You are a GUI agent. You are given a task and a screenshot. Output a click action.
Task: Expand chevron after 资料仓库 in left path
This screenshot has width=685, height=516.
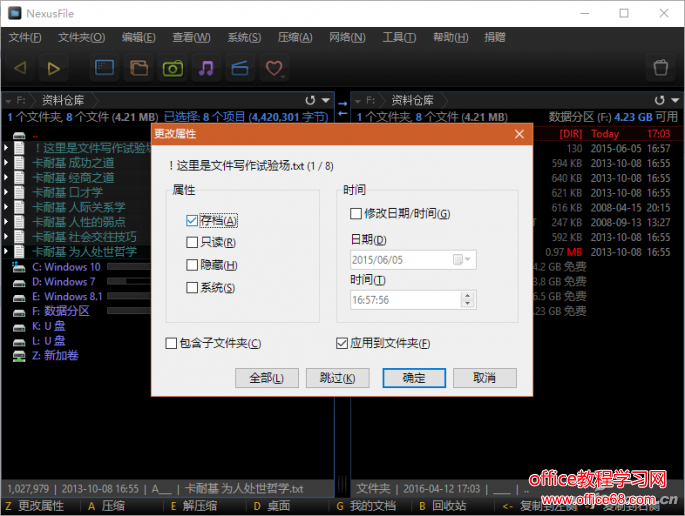(94, 100)
